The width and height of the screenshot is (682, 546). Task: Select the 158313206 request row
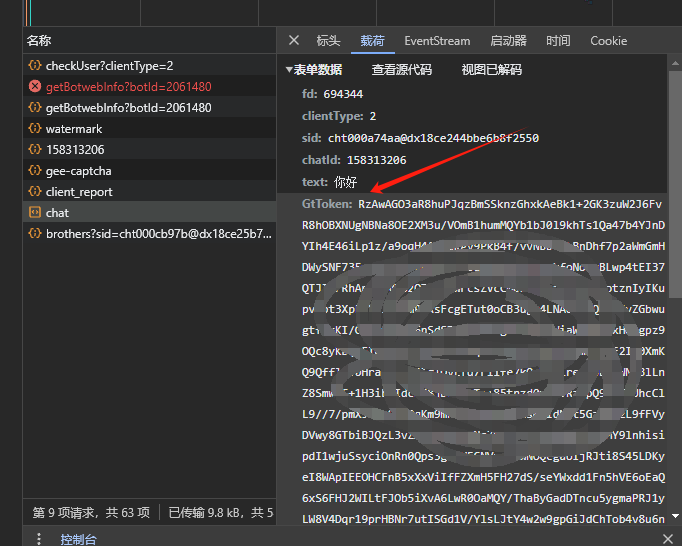74,150
